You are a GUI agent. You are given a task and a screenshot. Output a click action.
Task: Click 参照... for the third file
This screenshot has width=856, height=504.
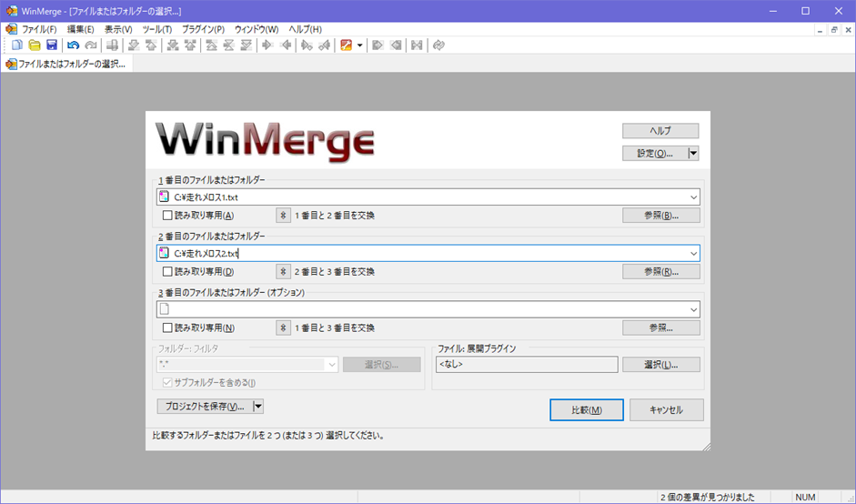pos(661,328)
